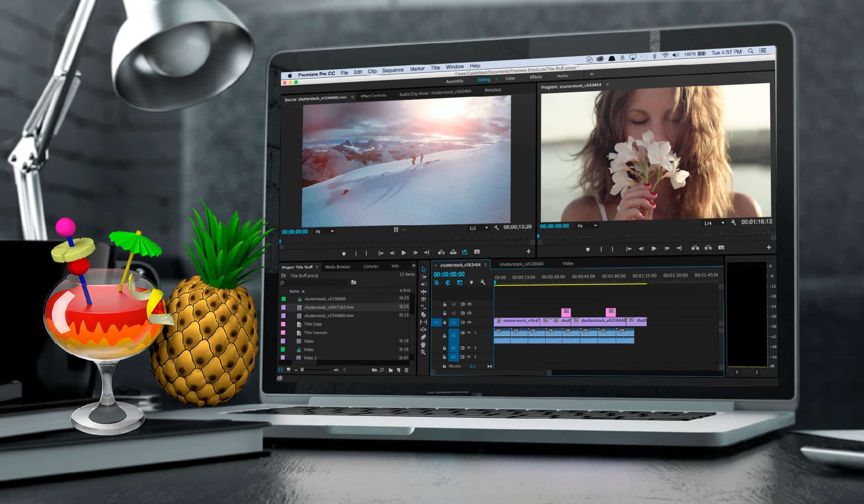Play the Source monitor clip
The image size is (864, 504).
pos(404,253)
